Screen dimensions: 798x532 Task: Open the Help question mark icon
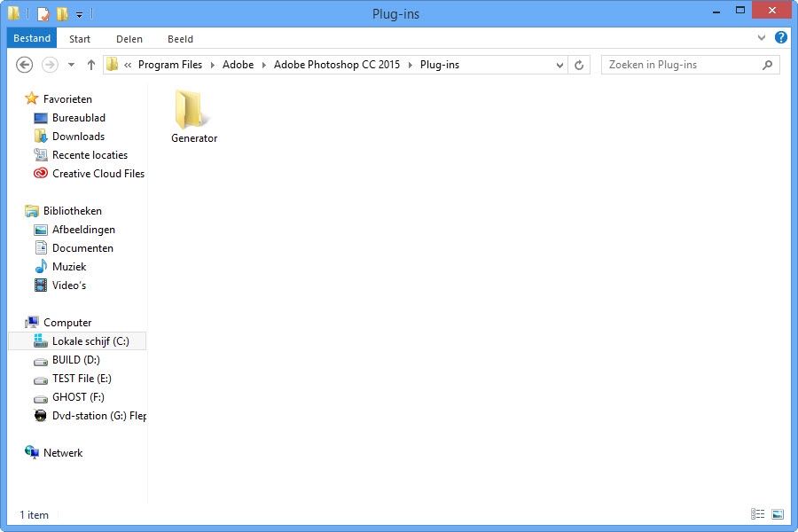coord(781,38)
